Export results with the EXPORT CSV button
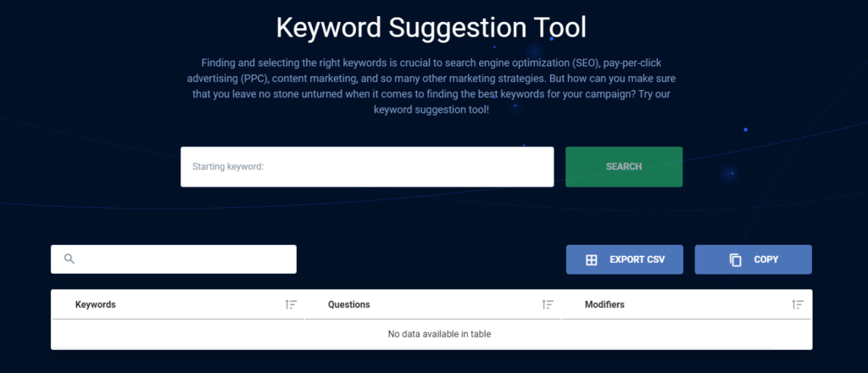Screen dimensions: 868x373 click(x=625, y=259)
